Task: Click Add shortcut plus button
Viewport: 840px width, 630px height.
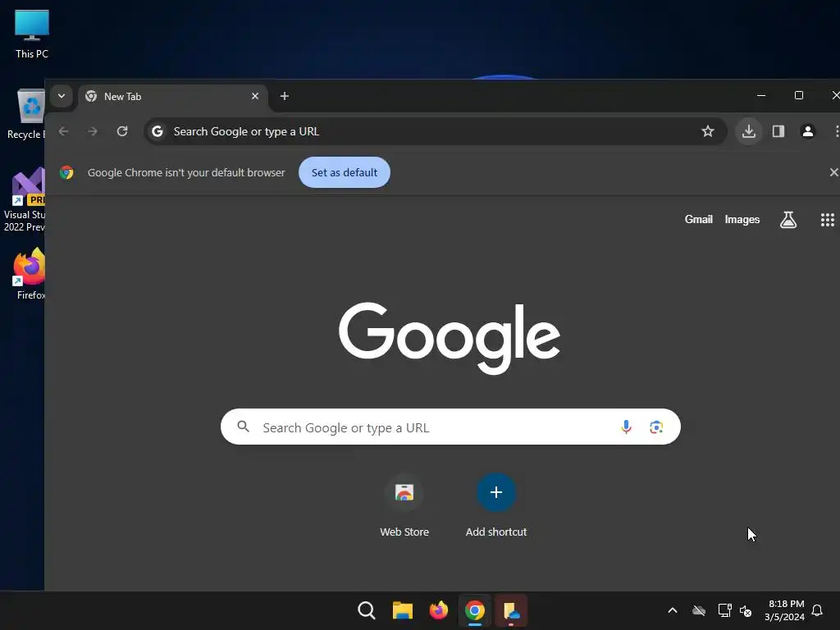Action: coord(496,492)
